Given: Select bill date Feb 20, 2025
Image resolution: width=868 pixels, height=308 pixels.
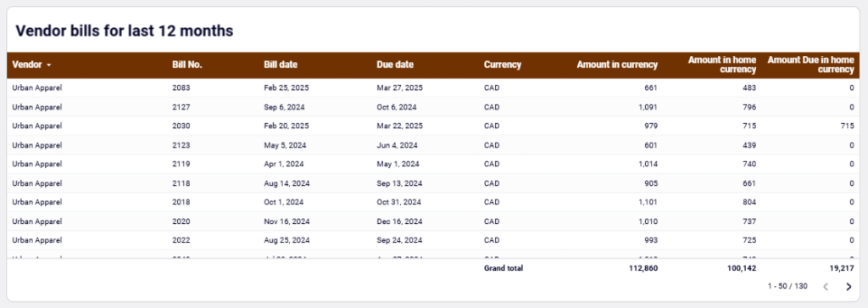Looking at the screenshot, I should [287, 126].
